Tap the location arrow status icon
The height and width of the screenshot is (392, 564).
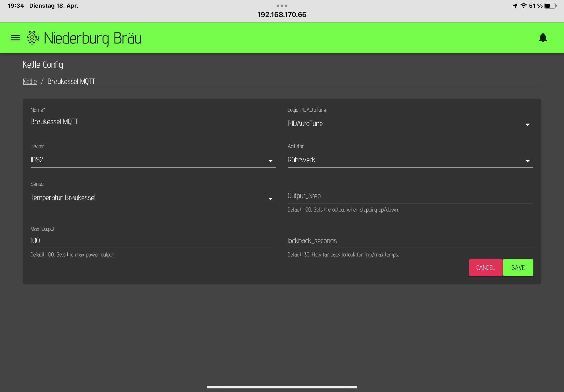515,6
